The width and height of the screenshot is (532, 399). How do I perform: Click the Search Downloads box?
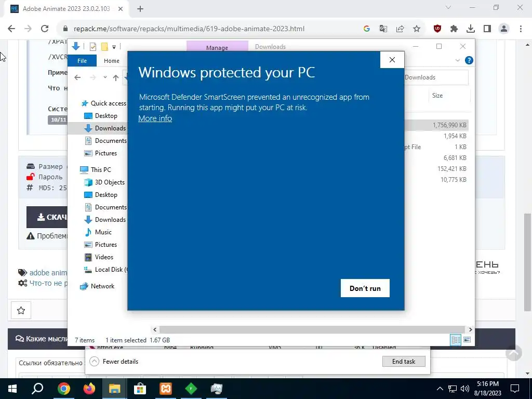436,77
